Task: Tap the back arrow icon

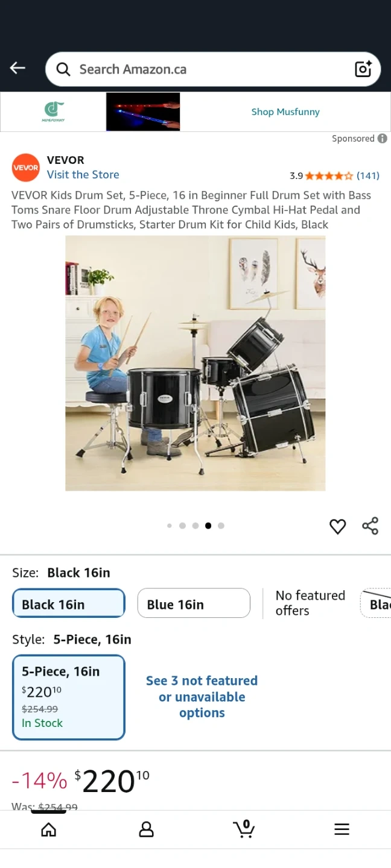Action: 17,68
